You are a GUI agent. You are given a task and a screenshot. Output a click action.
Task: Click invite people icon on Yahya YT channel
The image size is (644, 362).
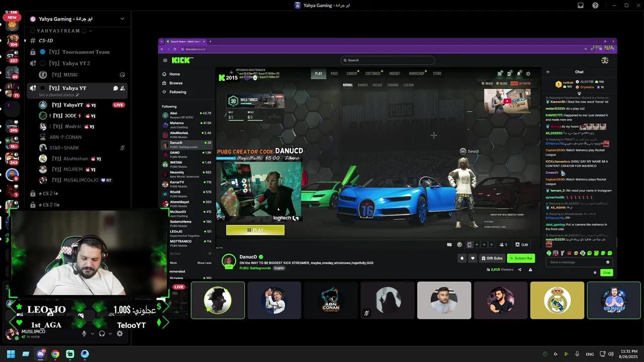coord(122,88)
